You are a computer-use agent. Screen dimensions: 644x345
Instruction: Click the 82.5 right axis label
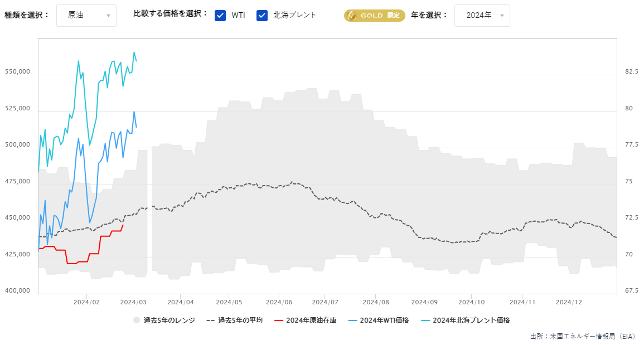point(632,72)
